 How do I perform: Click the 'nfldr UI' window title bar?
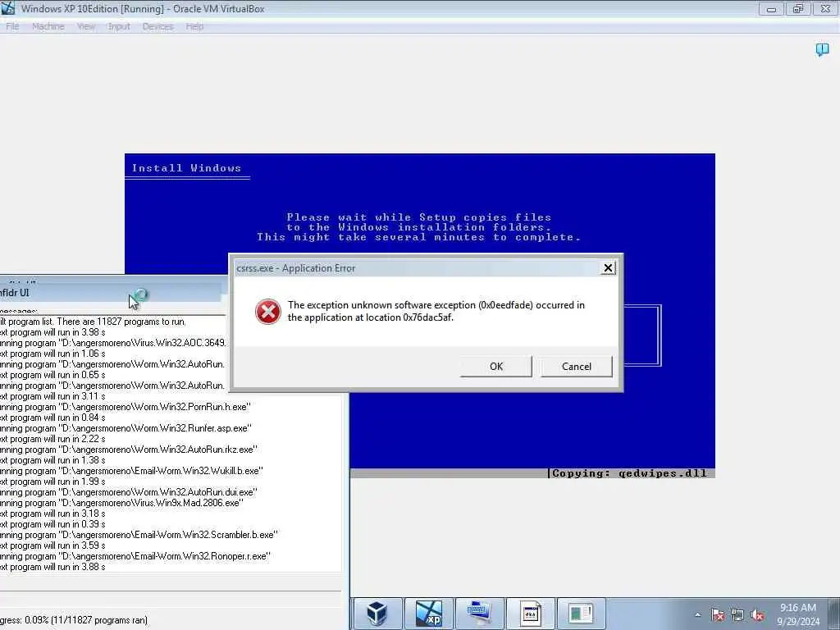[x=111, y=293]
